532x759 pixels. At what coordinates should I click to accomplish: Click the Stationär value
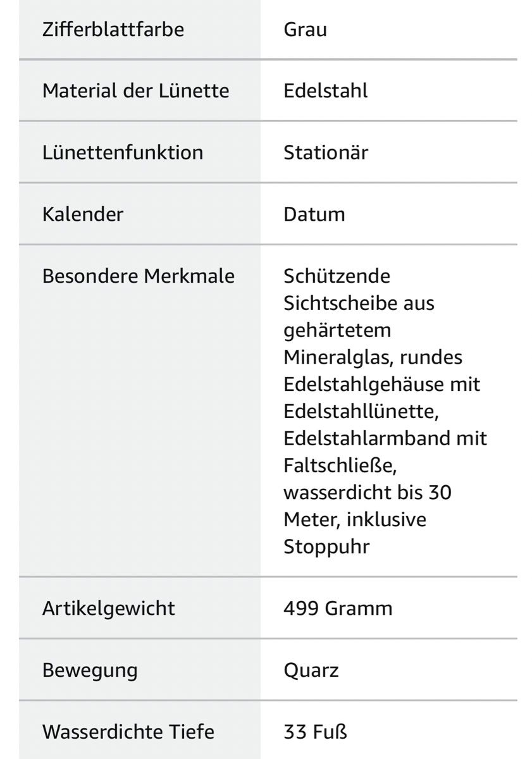[326, 152]
